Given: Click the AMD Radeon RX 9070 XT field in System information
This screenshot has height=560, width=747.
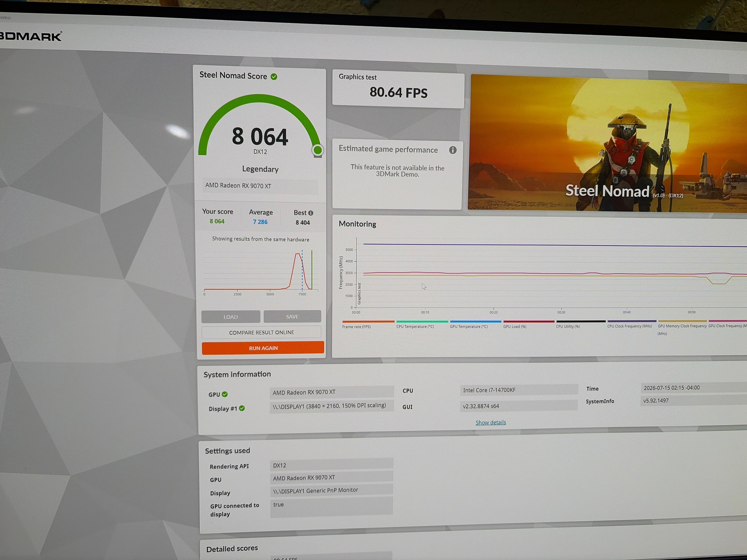Looking at the screenshot, I should click(x=332, y=392).
